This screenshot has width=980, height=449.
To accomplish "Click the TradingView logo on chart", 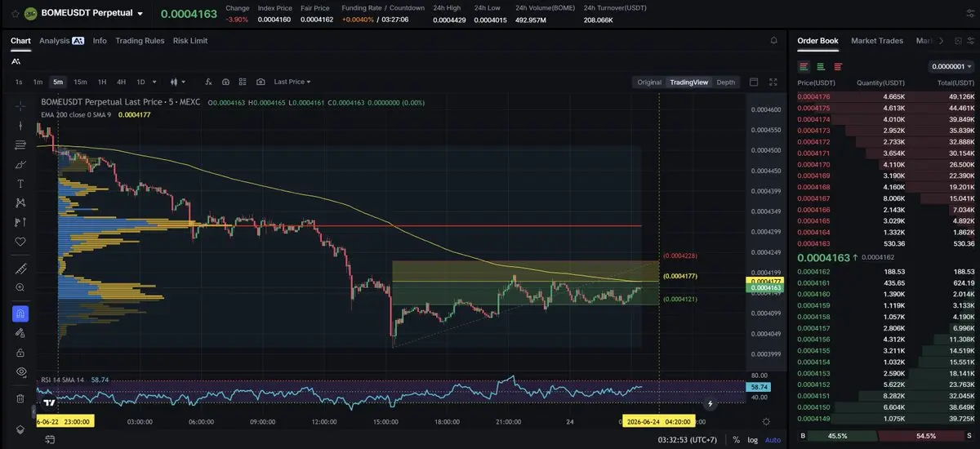I will [x=48, y=402].
